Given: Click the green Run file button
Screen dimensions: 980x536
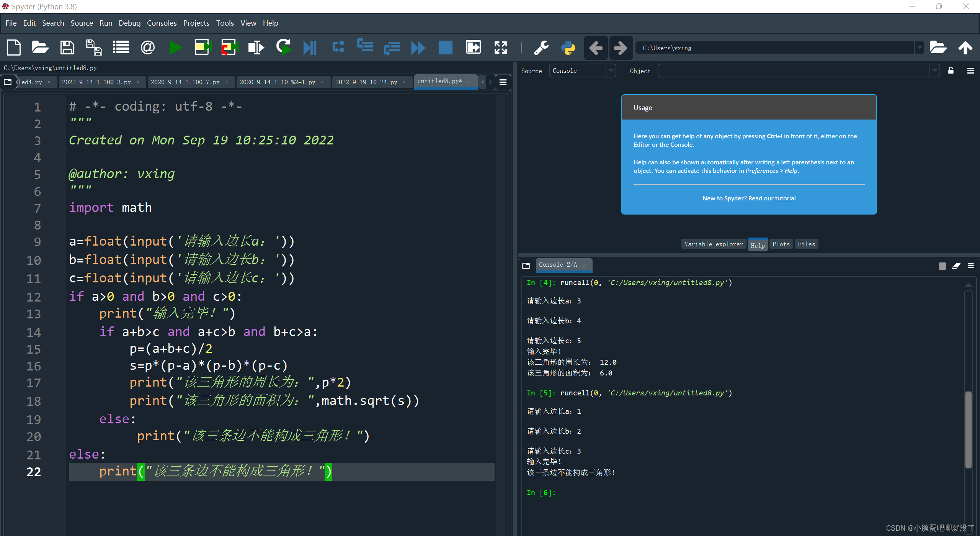Looking at the screenshot, I should coord(175,48).
